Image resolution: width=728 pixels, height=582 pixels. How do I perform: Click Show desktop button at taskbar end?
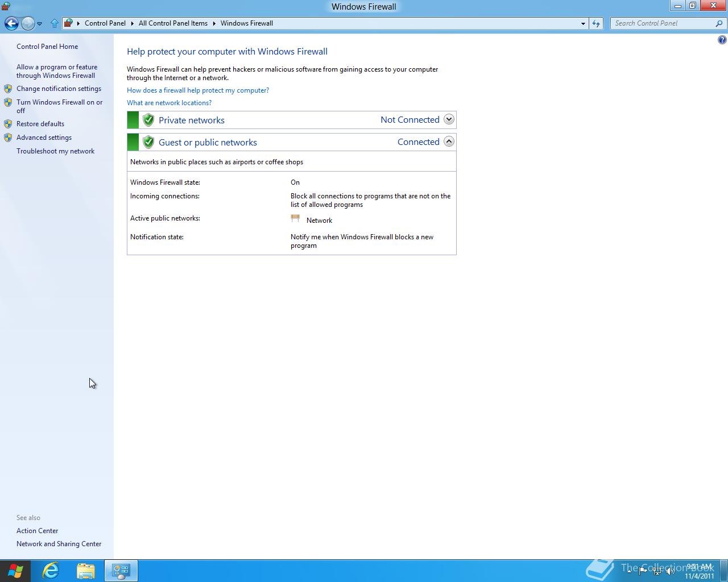(725, 571)
